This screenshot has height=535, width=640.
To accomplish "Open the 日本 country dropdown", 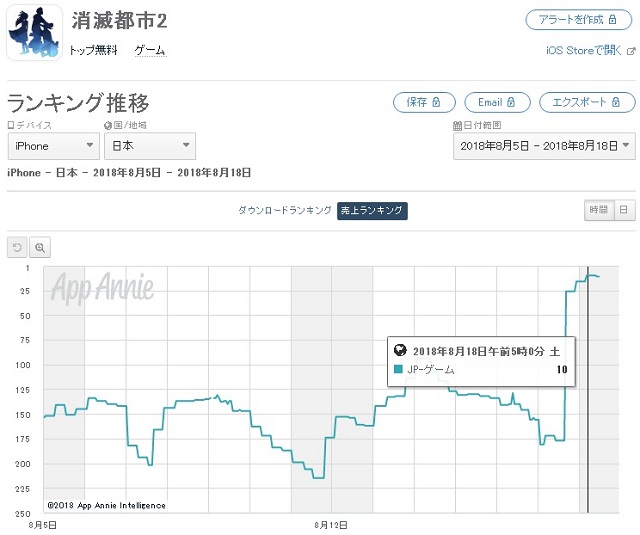I will click(150, 146).
